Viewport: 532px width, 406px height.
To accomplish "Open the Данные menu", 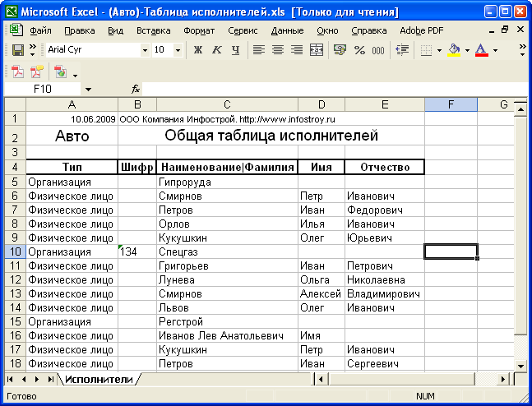I will coord(287,30).
